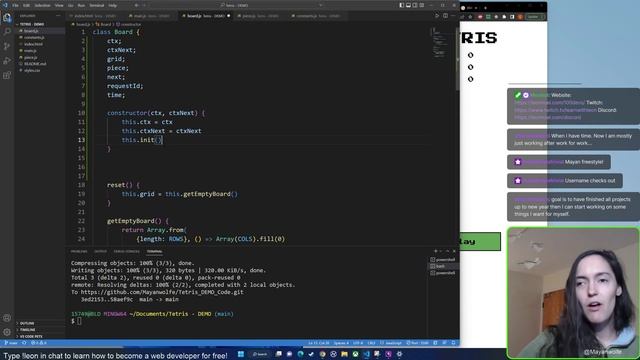This screenshot has height=360, width=640.
Task: Open the Accounts icon in the activity bar
Action: 7,318
